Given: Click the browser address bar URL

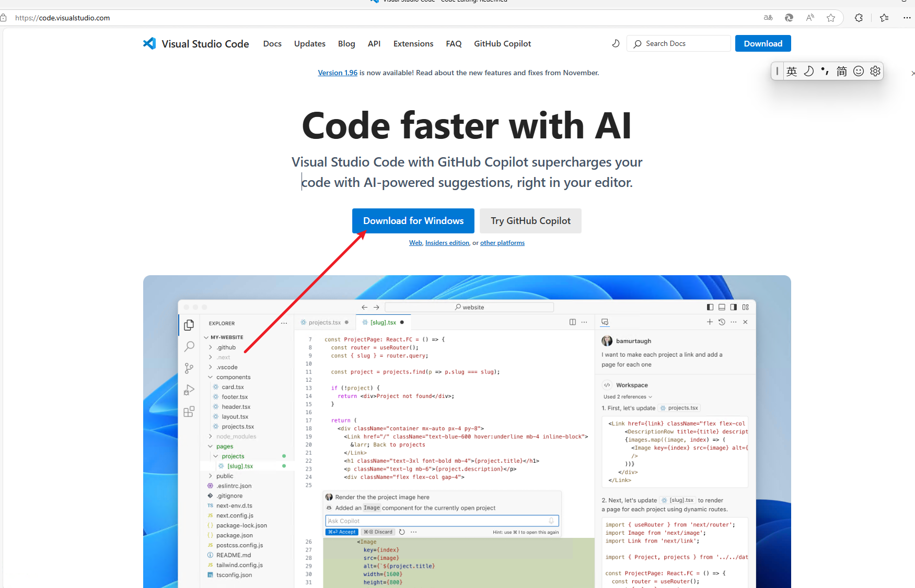Looking at the screenshot, I should (63, 18).
